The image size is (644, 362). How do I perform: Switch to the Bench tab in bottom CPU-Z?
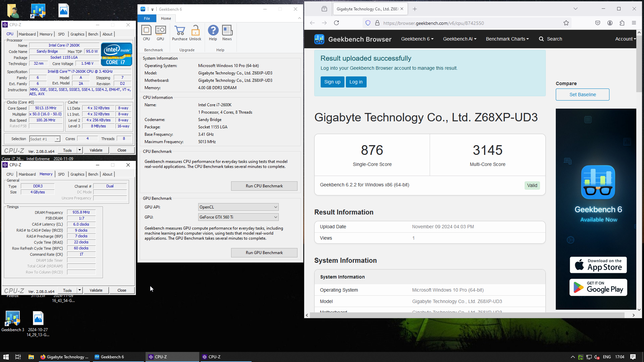[93, 174]
